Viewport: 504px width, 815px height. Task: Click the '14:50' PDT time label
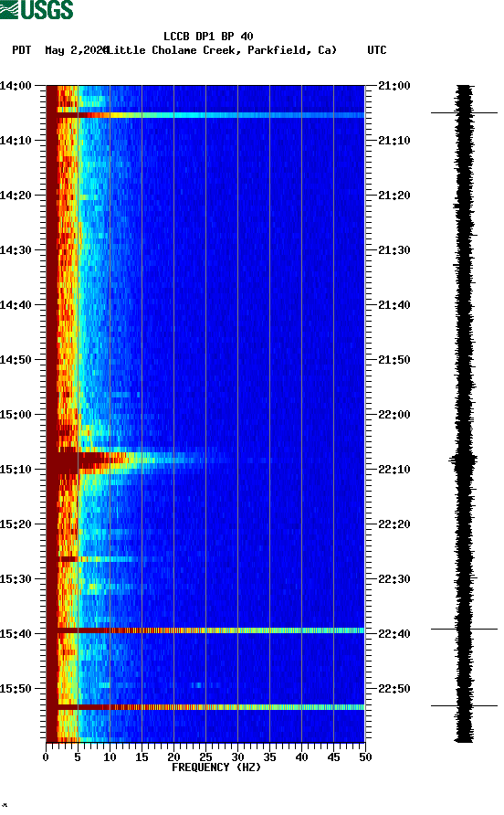tap(16, 360)
